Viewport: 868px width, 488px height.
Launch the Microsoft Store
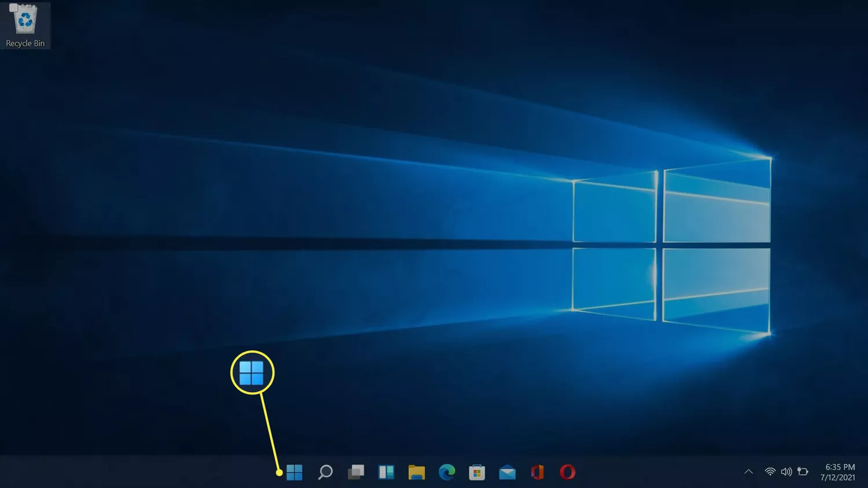pyautogui.click(x=477, y=472)
